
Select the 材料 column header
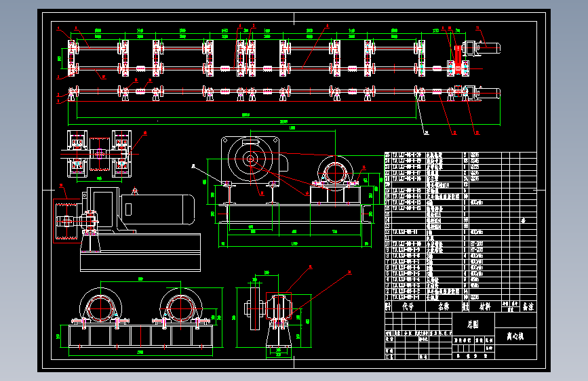[x=485, y=306]
